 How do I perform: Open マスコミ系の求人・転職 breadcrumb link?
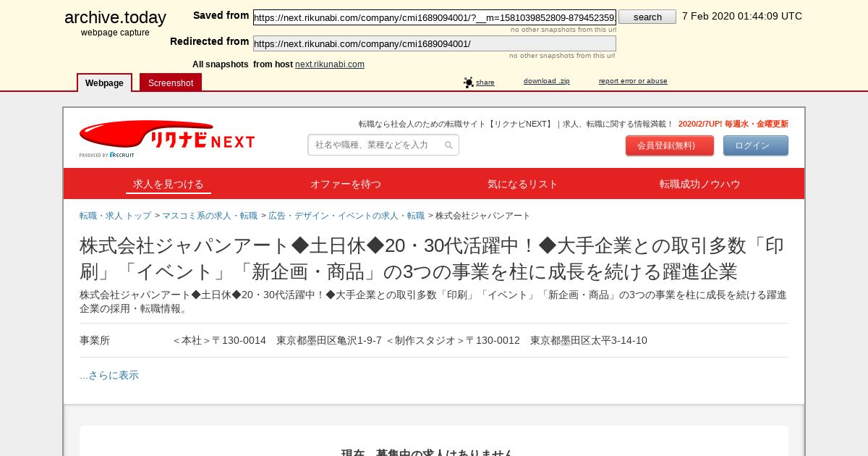click(x=210, y=216)
